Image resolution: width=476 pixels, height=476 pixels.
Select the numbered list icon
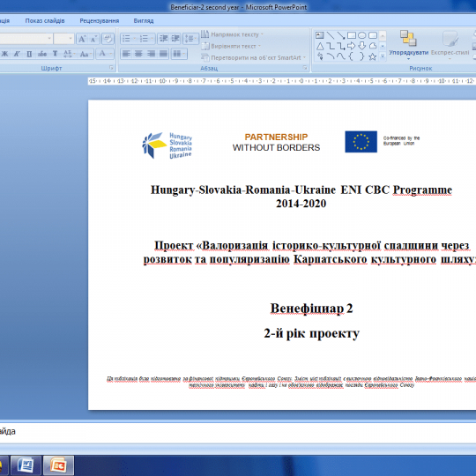(145, 39)
